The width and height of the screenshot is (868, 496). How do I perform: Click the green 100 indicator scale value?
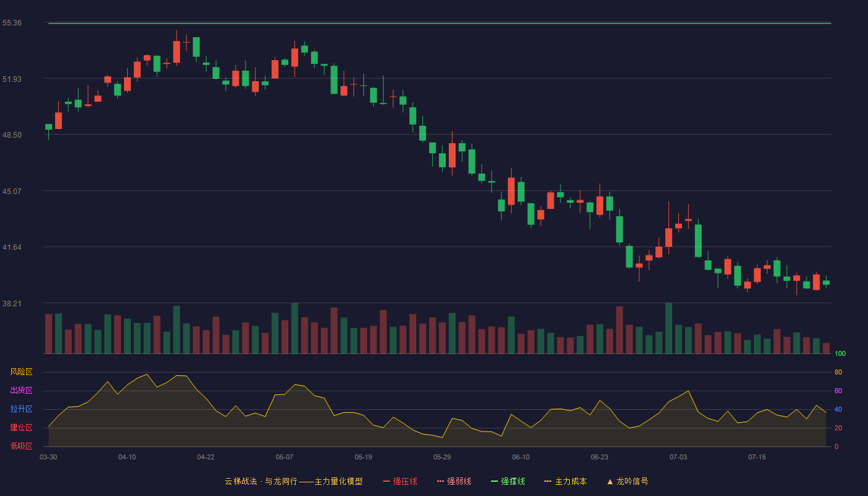[840, 354]
